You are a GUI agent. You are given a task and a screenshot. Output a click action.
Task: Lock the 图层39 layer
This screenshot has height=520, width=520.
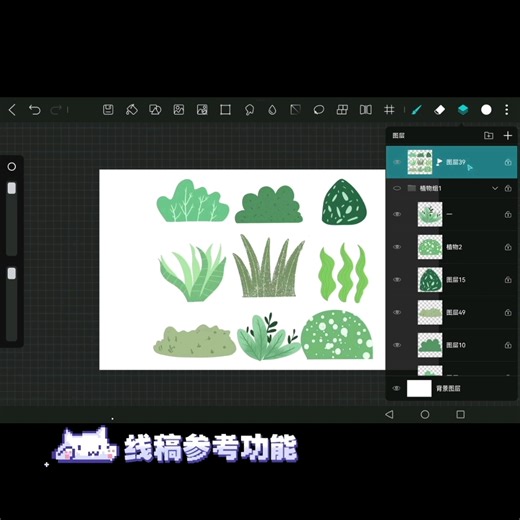(x=508, y=162)
